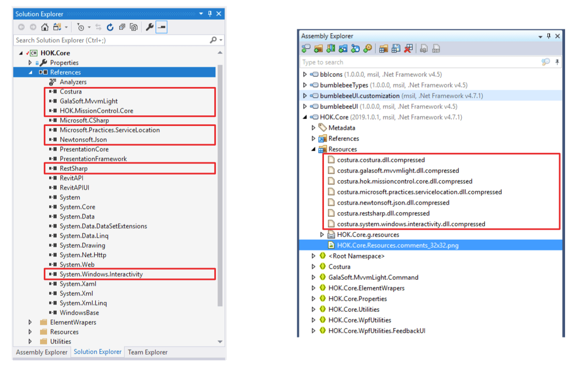Select the GalaSoft.MvvmLight.Command namespace
Image resolution: width=588 pixels, height=369 pixels.
(374, 277)
